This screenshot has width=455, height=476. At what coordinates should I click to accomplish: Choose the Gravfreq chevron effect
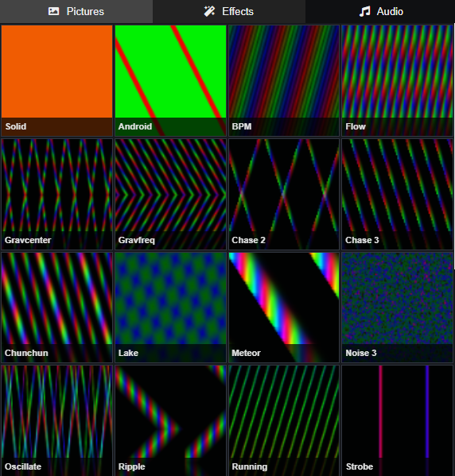[170, 194]
